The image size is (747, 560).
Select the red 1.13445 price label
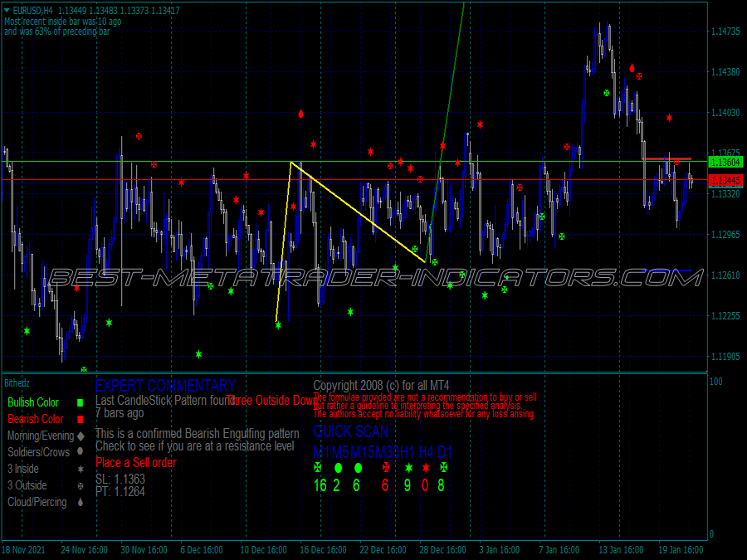(725, 181)
